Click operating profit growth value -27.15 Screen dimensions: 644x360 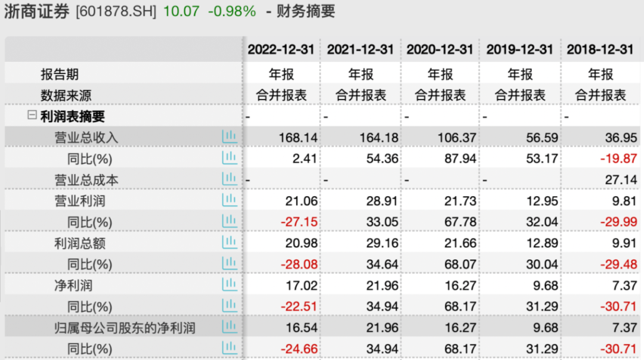pyautogui.click(x=299, y=222)
